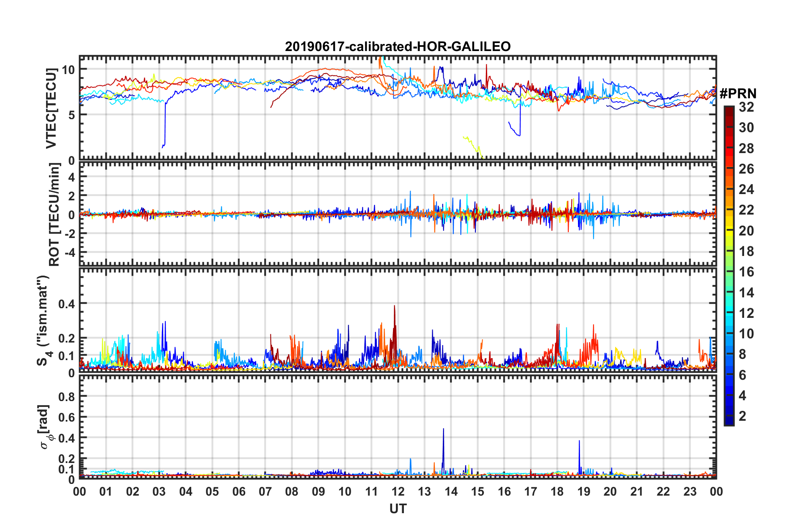Image resolution: width=796 pixels, height=532 pixels.
Task: Click colorbar tick label 32
Action: (746, 107)
